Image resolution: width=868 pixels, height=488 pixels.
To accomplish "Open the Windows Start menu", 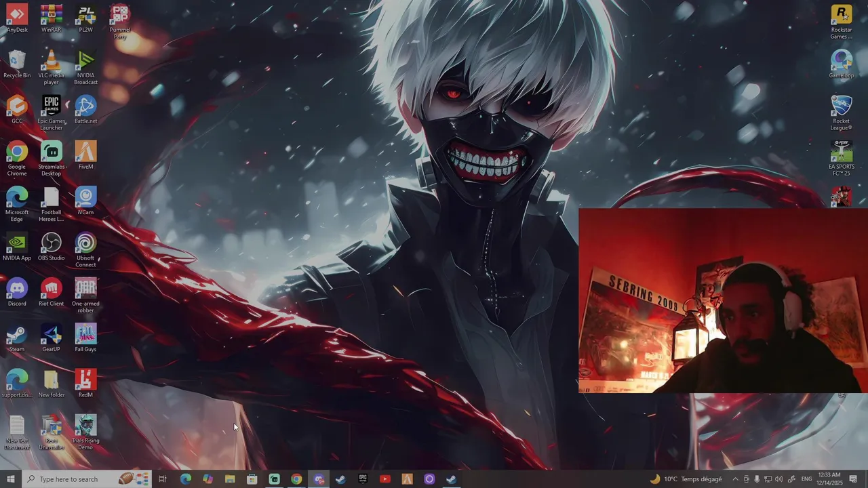I will pyautogui.click(x=11, y=479).
